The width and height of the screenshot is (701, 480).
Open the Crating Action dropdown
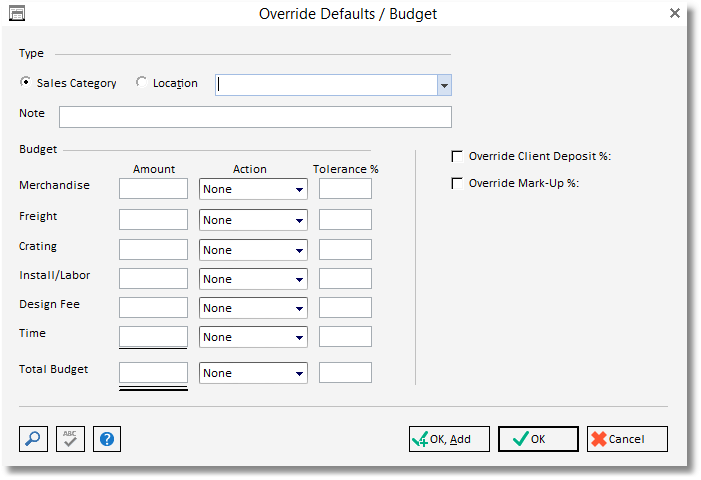coord(253,250)
